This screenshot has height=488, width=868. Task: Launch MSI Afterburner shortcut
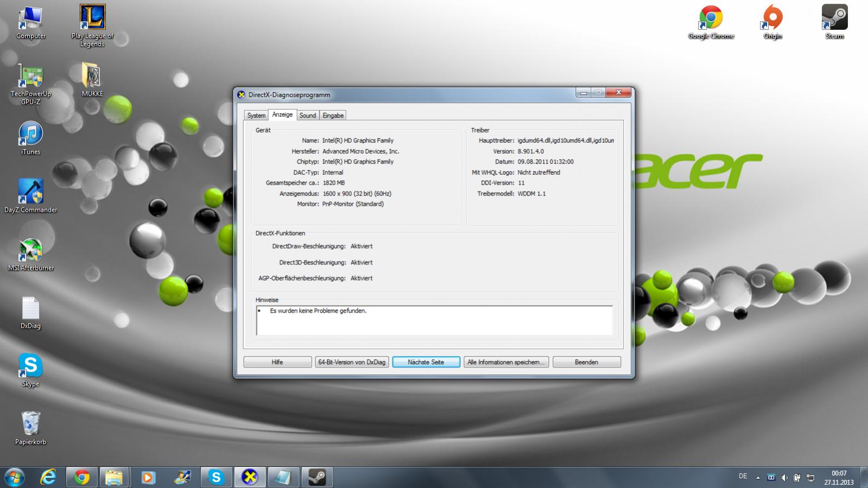(30, 254)
